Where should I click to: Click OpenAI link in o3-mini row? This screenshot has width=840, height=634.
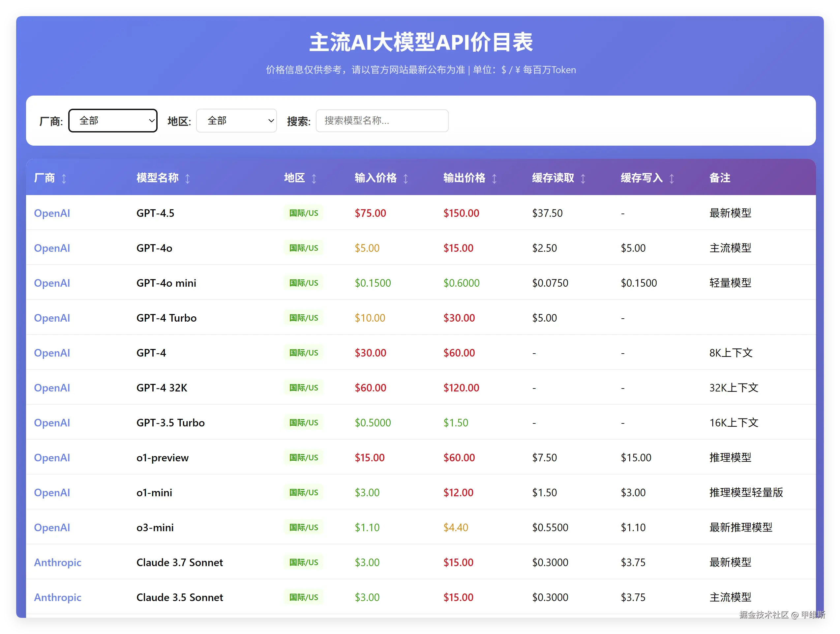(52, 527)
